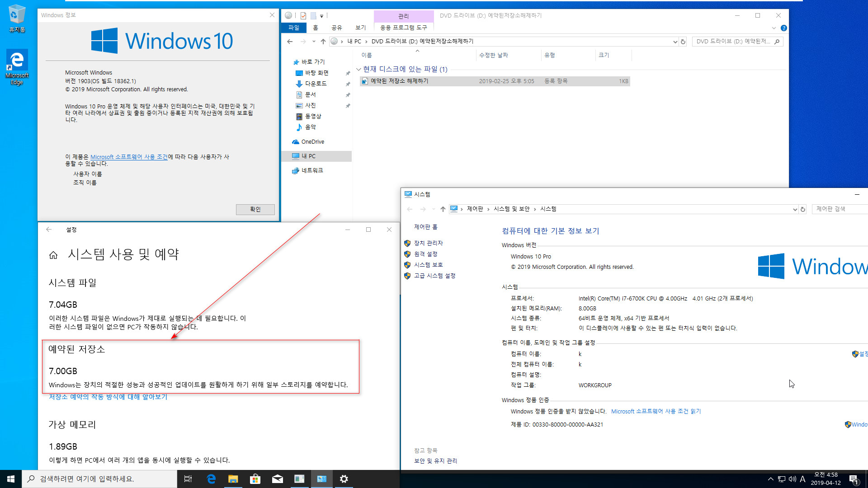Expand the Explorer ribbon chevron
The width and height of the screenshot is (868, 488).
pyautogui.click(x=774, y=28)
